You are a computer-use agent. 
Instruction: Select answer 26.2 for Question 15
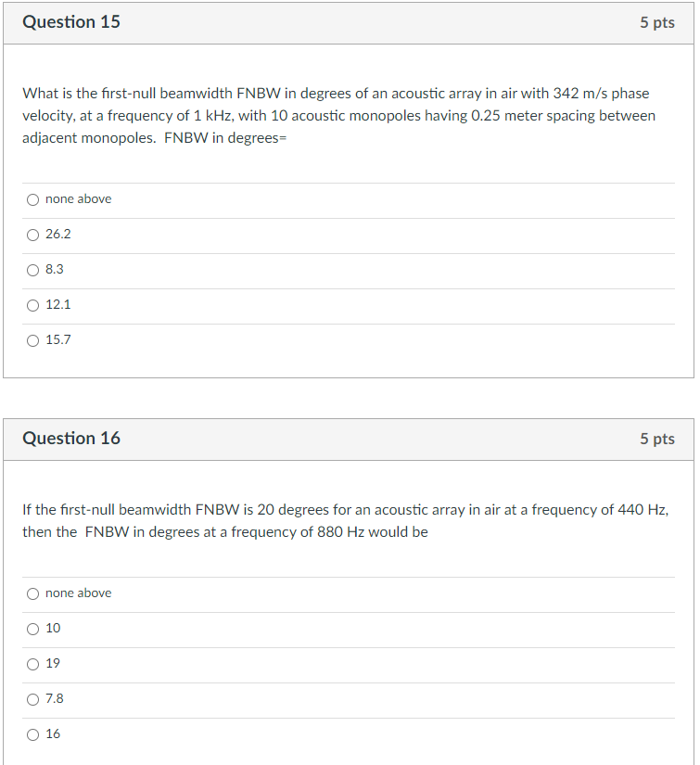tap(33, 234)
